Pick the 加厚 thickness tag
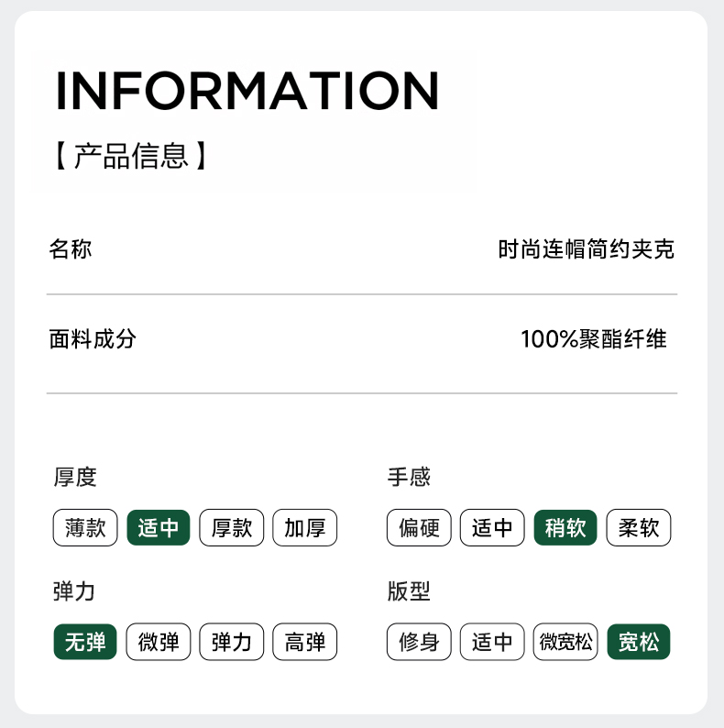The width and height of the screenshot is (724, 728). (x=305, y=528)
